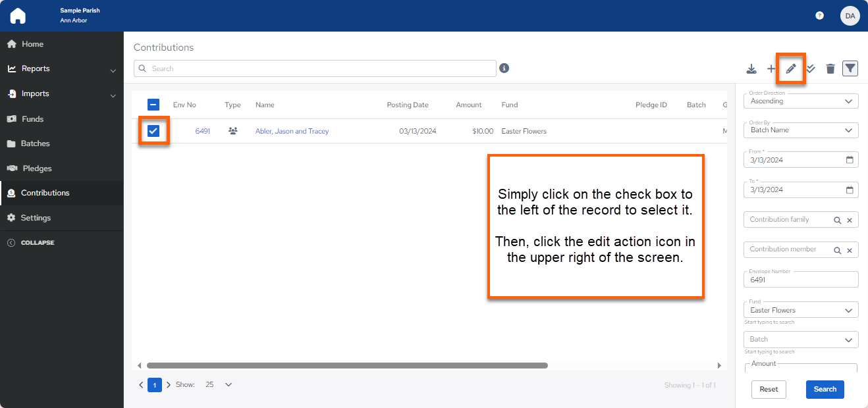The width and height of the screenshot is (868, 408).
Task: Open Pledges in the sidebar
Action: (62, 168)
